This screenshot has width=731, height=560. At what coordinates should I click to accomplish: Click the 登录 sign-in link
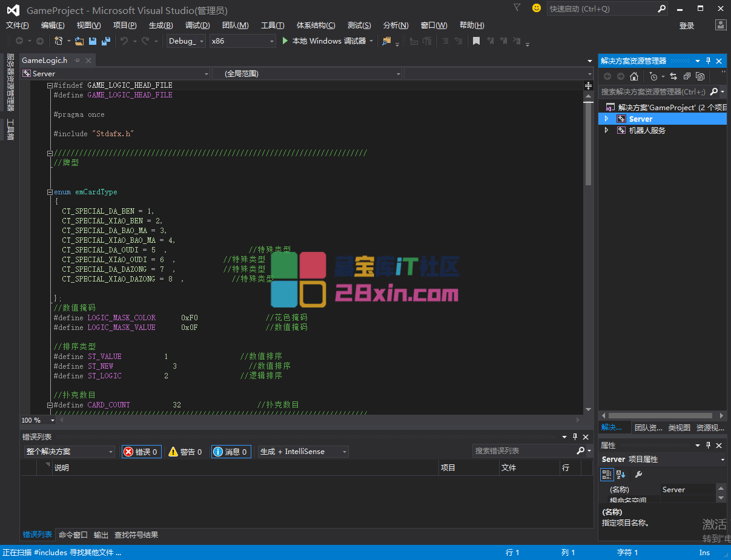687,25
